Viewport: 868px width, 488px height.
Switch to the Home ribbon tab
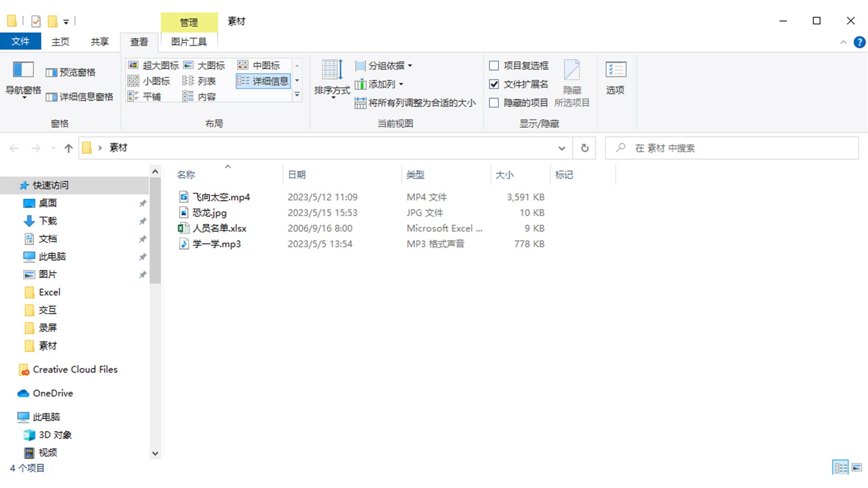pyautogui.click(x=60, y=42)
